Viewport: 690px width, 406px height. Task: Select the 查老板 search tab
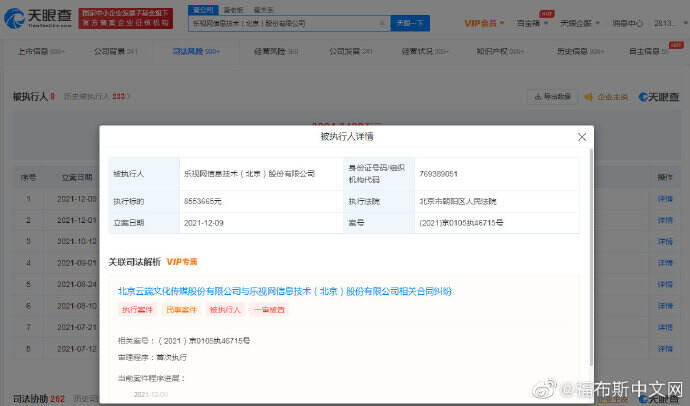[233, 10]
